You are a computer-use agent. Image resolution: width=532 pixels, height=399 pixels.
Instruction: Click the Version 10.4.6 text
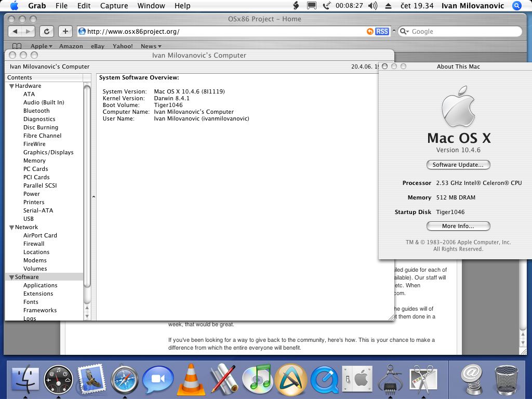[458, 150]
